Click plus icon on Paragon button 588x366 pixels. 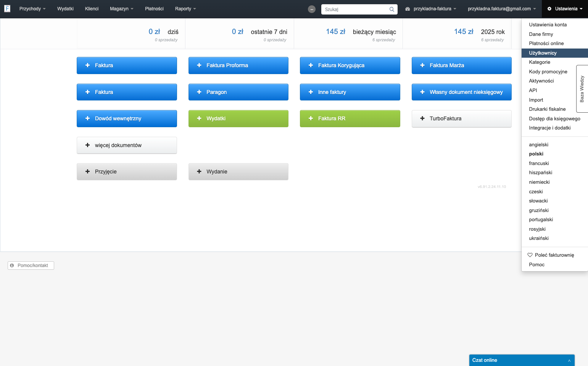click(199, 92)
